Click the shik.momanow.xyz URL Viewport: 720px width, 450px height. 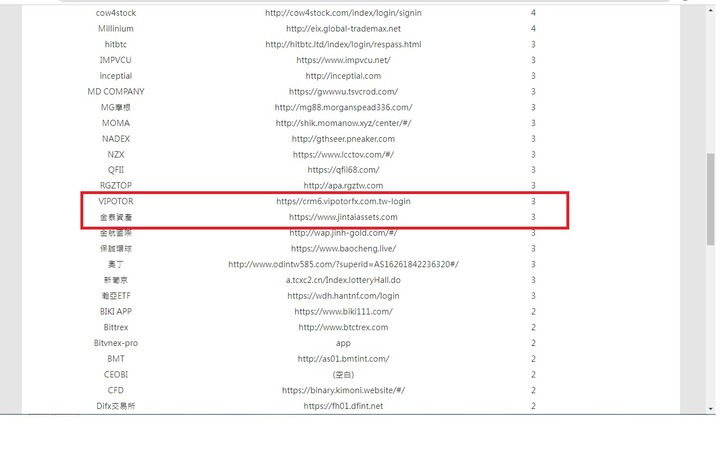(x=343, y=123)
